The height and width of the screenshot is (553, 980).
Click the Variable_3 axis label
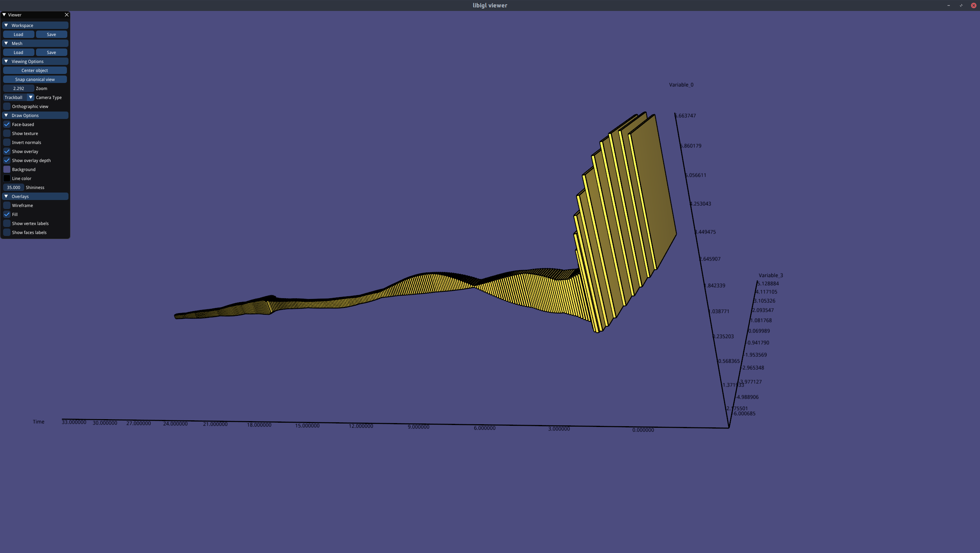click(x=771, y=276)
